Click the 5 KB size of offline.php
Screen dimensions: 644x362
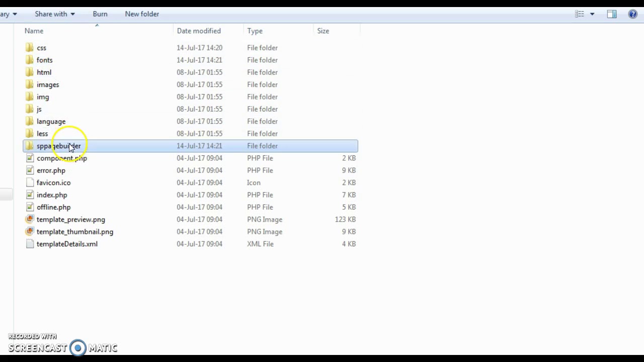pyautogui.click(x=349, y=207)
